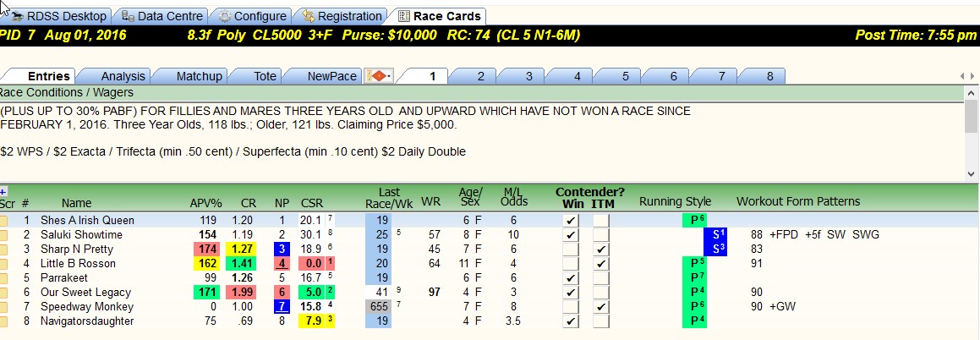The width and height of the screenshot is (980, 340).
Task: Uncheck Win contender for Shes A Irish Queen
Action: click(570, 221)
